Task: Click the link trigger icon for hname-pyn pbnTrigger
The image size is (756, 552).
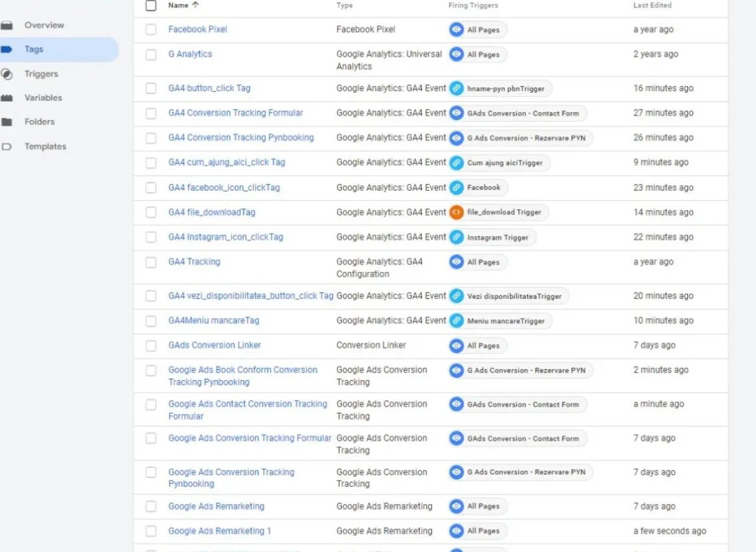Action: (456, 89)
